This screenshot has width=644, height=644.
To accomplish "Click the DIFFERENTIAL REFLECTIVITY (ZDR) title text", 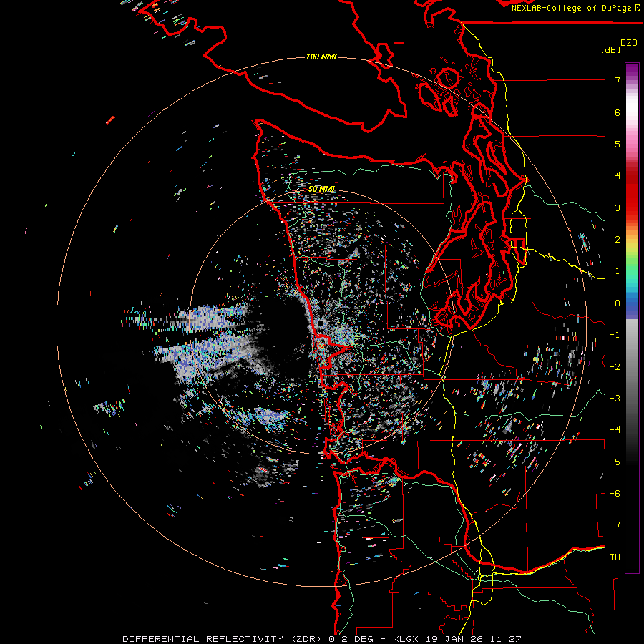I will (223, 639).
